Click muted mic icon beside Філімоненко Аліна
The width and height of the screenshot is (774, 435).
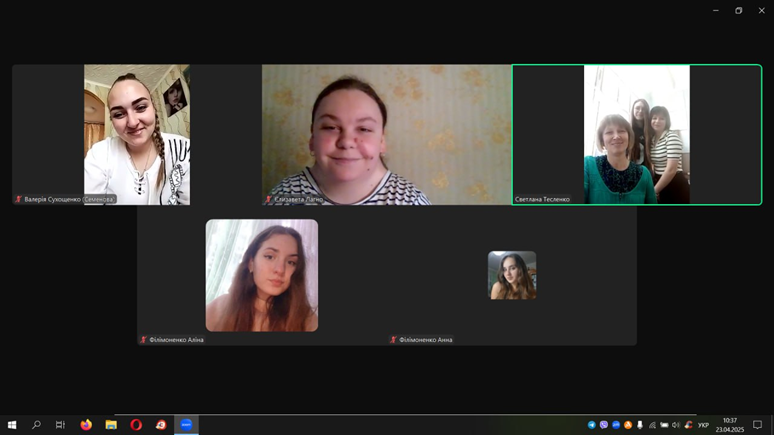coord(144,340)
